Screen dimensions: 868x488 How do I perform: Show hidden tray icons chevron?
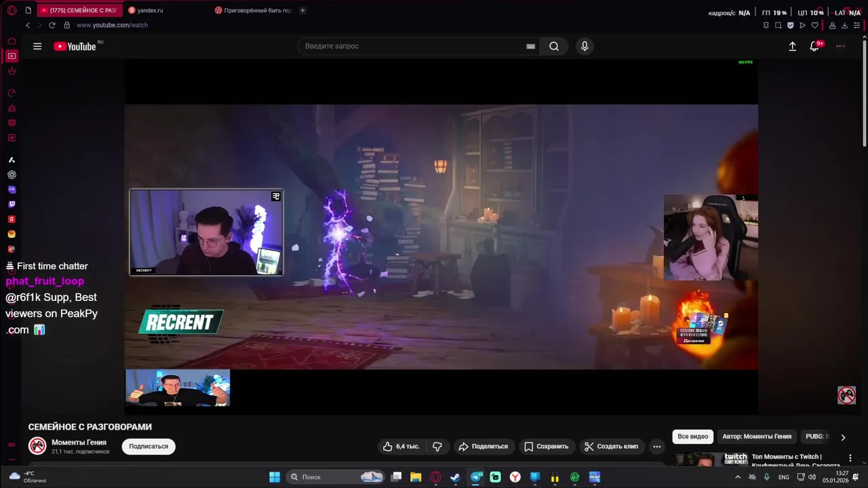(738, 477)
